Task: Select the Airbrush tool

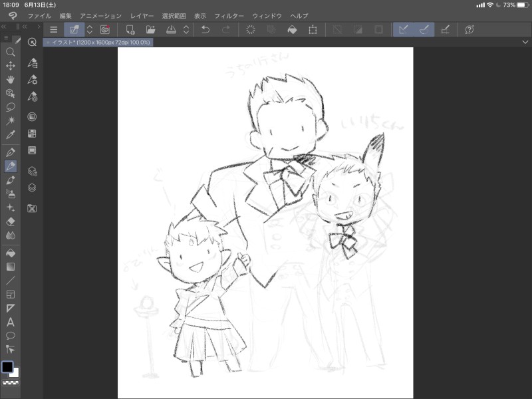Action: click(x=11, y=194)
